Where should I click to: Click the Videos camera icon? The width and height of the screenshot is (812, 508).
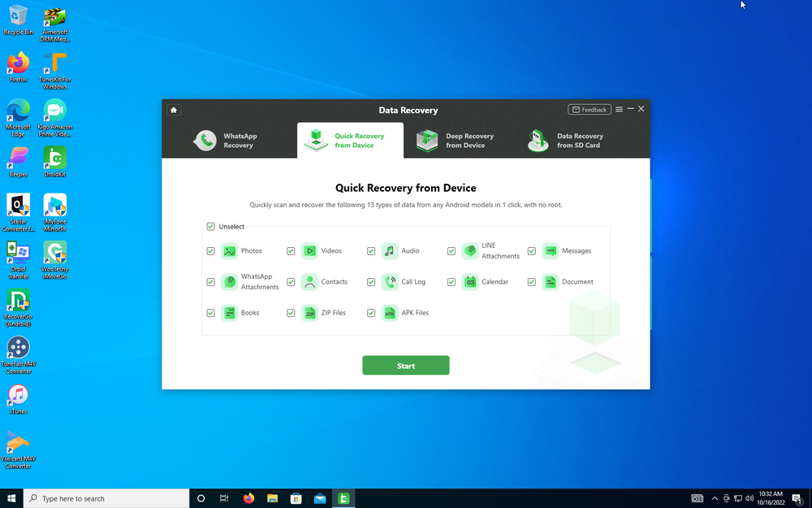pos(309,250)
